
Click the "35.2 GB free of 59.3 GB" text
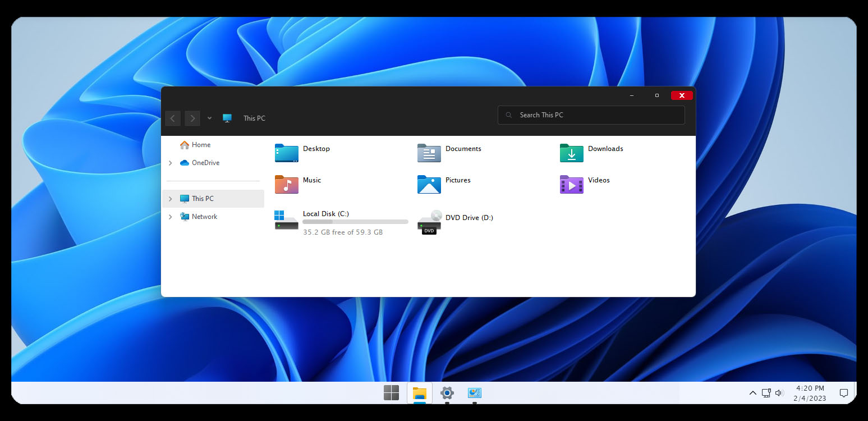[343, 232]
